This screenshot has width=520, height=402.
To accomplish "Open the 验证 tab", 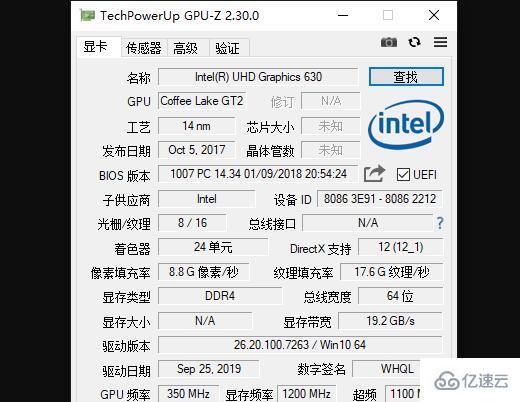I will pyautogui.click(x=227, y=48).
